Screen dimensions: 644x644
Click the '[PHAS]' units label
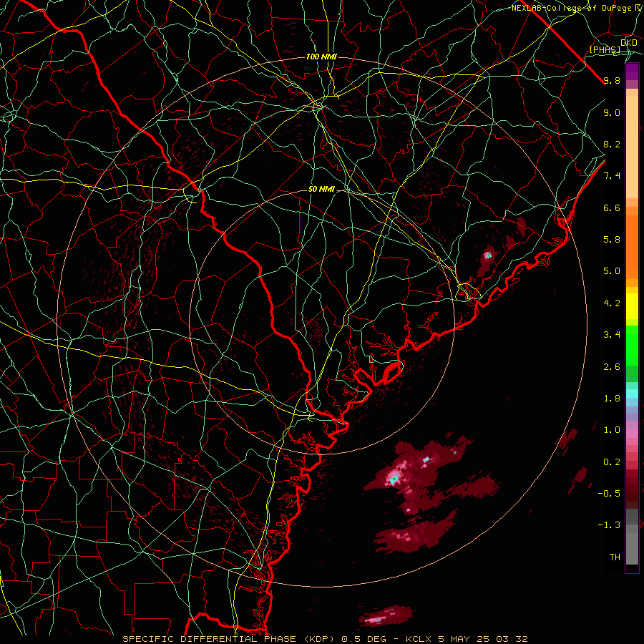[605, 49]
